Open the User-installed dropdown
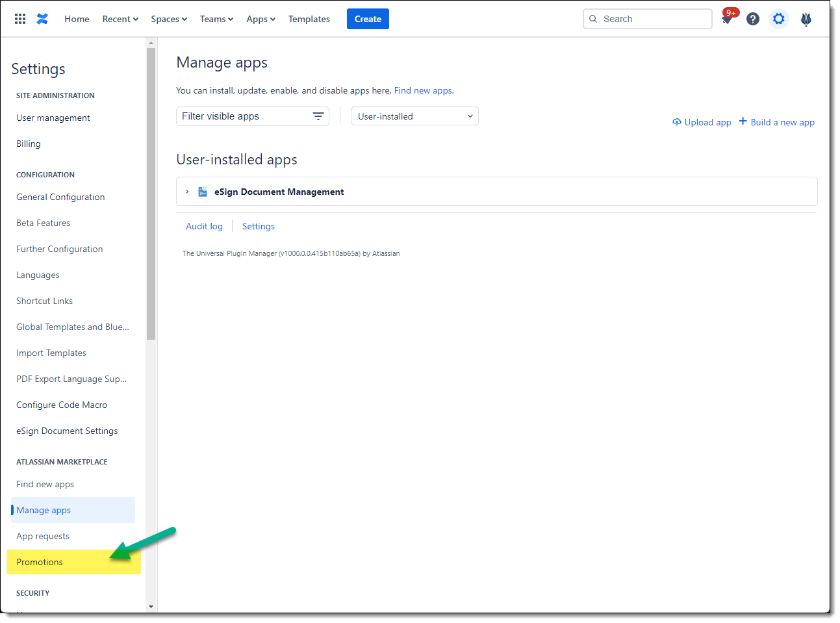The width and height of the screenshot is (840, 623). 414,116
